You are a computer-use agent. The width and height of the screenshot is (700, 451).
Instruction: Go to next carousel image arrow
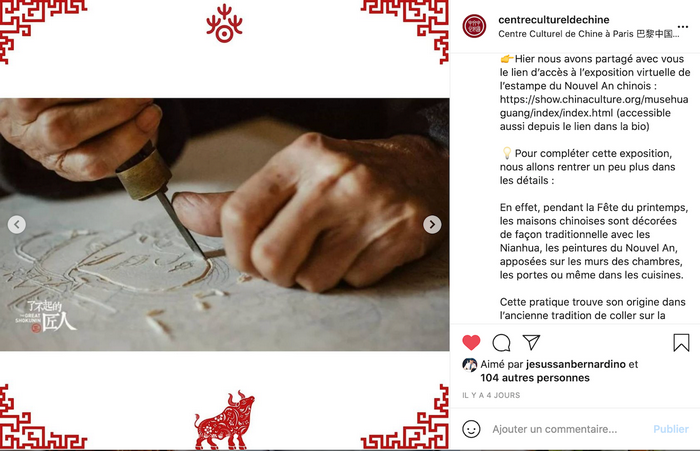[x=432, y=224]
